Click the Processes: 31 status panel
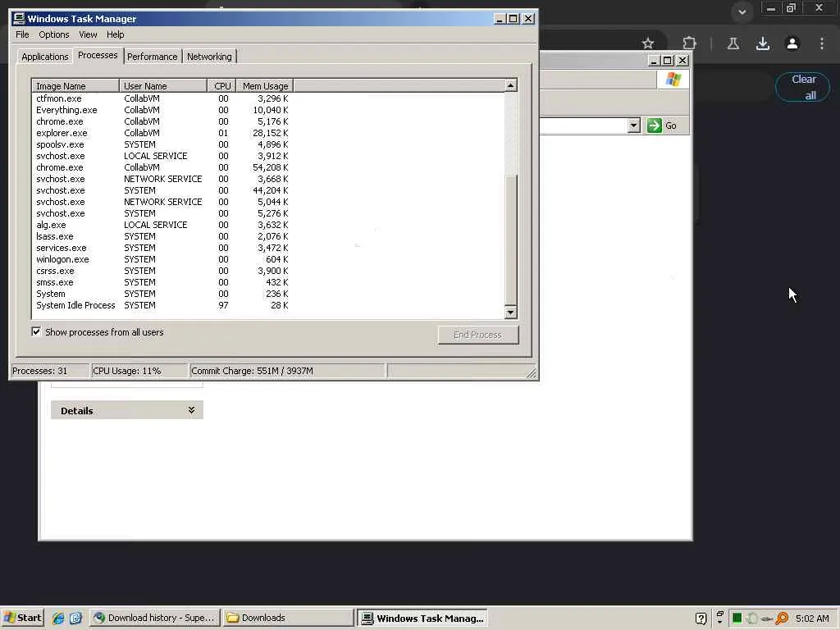Image resolution: width=840 pixels, height=630 pixels. pyautogui.click(x=50, y=371)
